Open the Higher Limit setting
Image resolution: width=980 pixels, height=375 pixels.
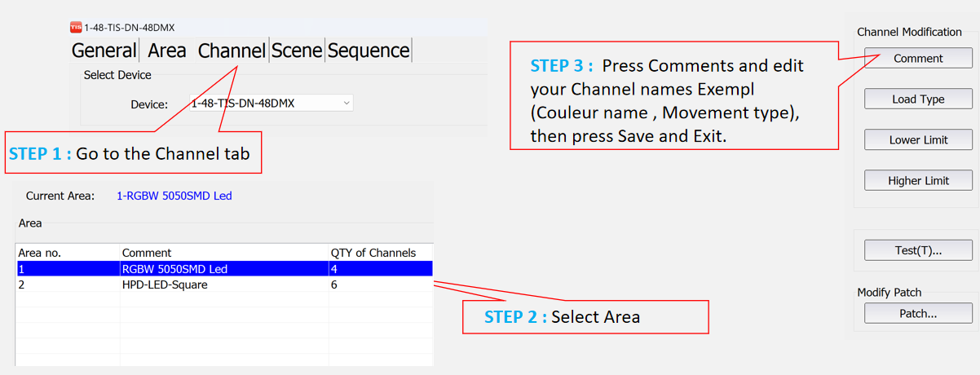pyautogui.click(x=918, y=181)
